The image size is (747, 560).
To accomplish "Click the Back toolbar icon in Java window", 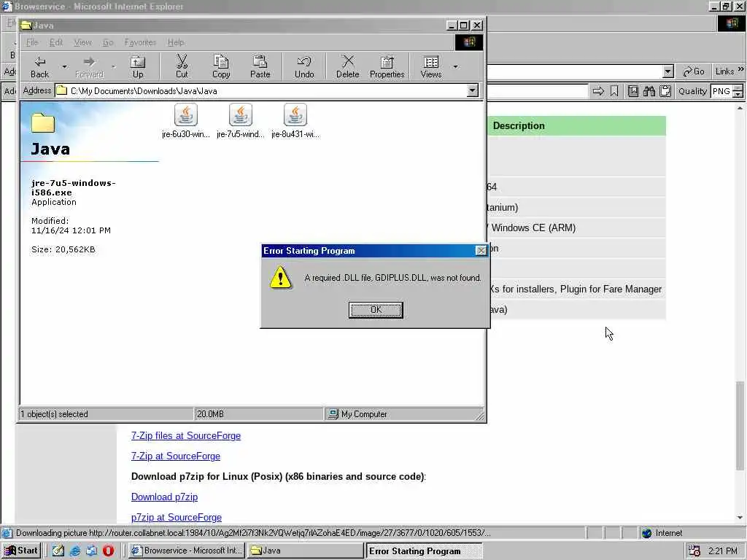I will (x=39, y=66).
